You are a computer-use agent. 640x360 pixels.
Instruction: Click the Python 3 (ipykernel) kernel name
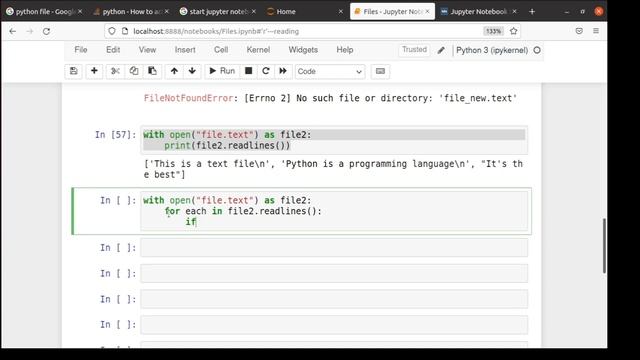pos(492,50)
